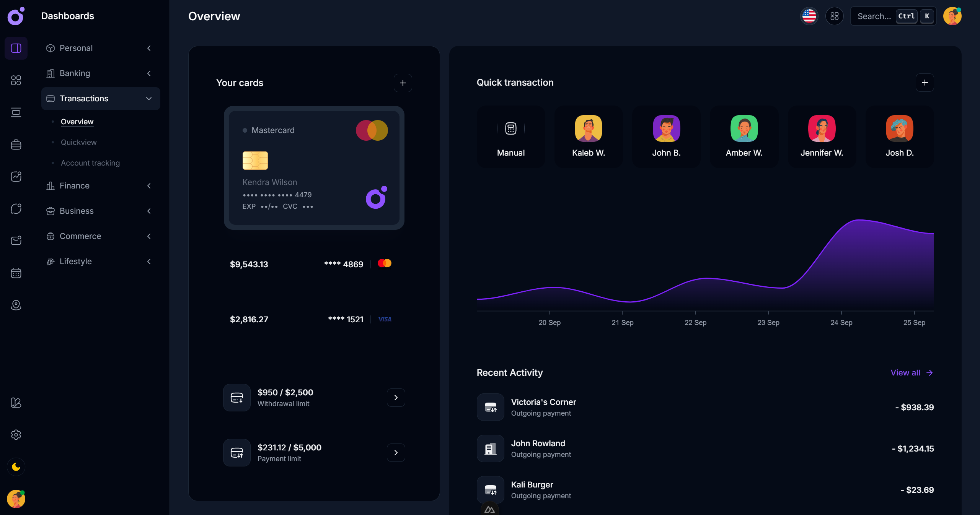Open Account tracking under Transactions

coord(90,163)
